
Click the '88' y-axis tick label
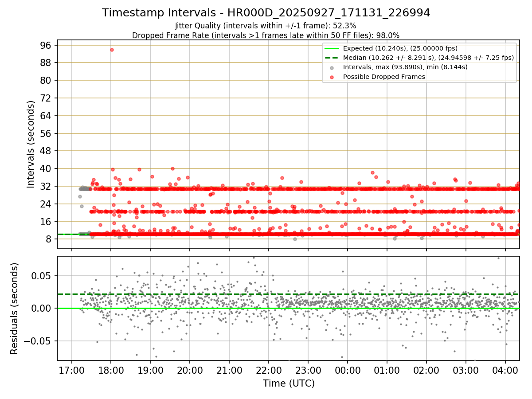(x=46, y=63)
